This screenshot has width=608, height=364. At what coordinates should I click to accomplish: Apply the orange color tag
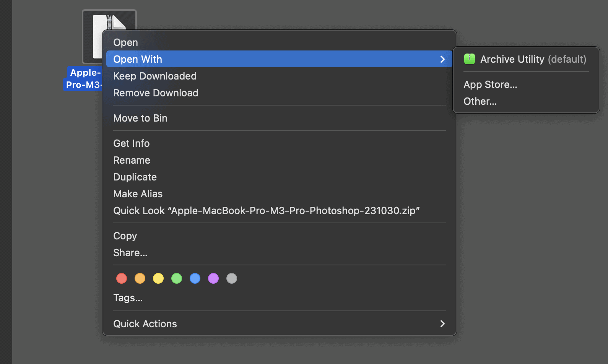coord(140,278)
